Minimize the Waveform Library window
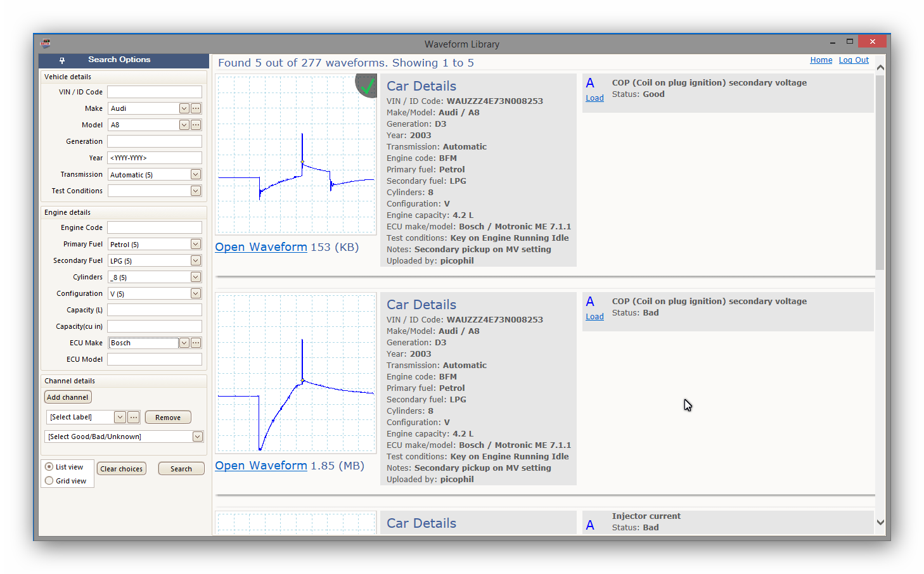Image resolution: width=924 pixels, height=574 pixels. [x=832, y=42]
